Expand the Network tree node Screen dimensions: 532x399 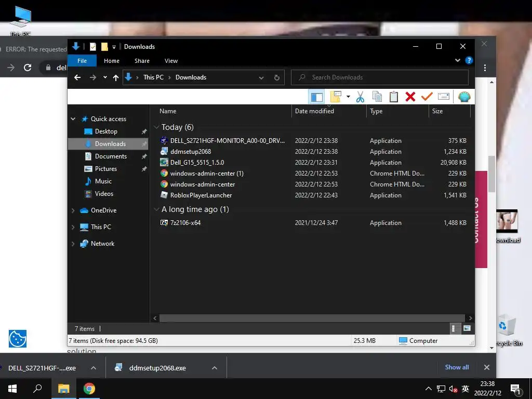click(x=73, y=244)
